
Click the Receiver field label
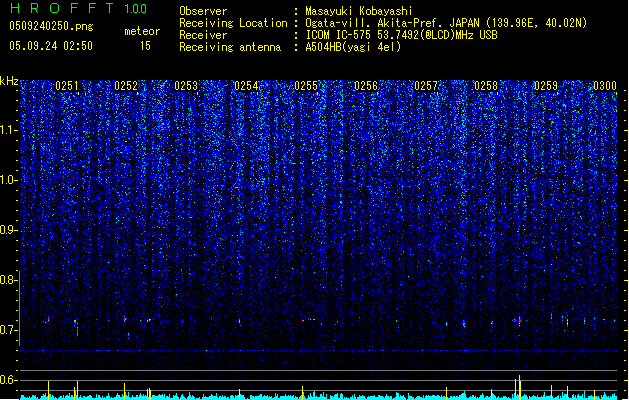click(203, 35)
